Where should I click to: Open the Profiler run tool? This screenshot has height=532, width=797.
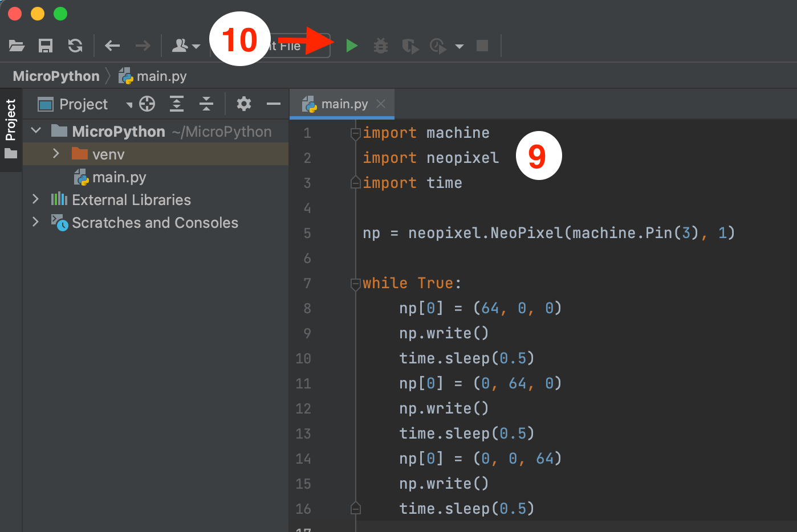pos(437,46)
